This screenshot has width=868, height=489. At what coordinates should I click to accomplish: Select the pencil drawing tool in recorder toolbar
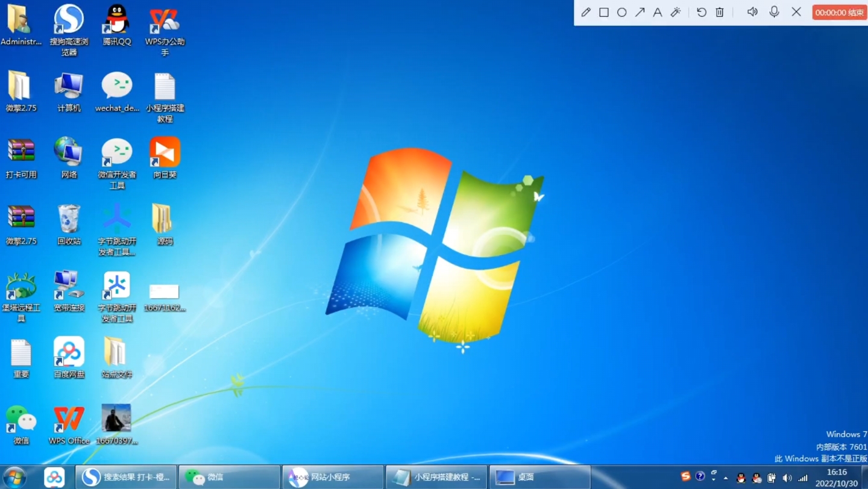[586, 12]
